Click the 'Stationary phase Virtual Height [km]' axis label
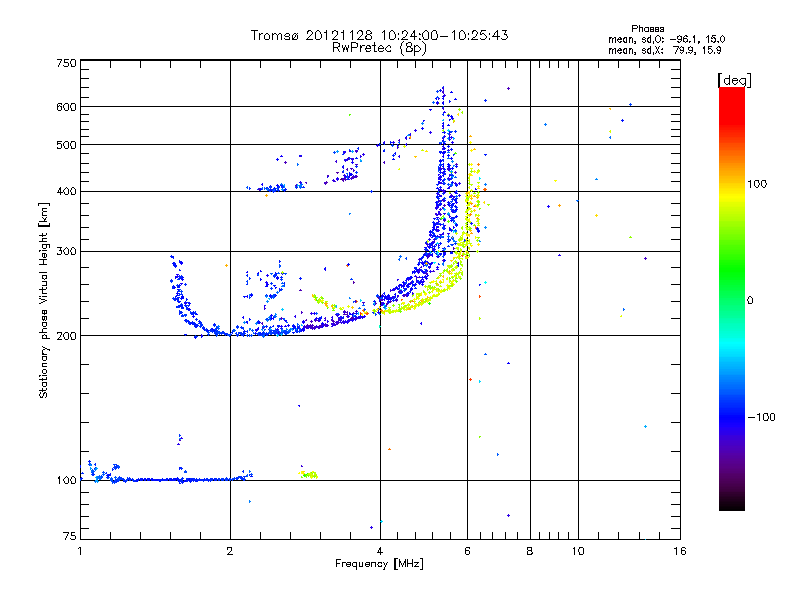800x600 pixels. coord(43,300)
